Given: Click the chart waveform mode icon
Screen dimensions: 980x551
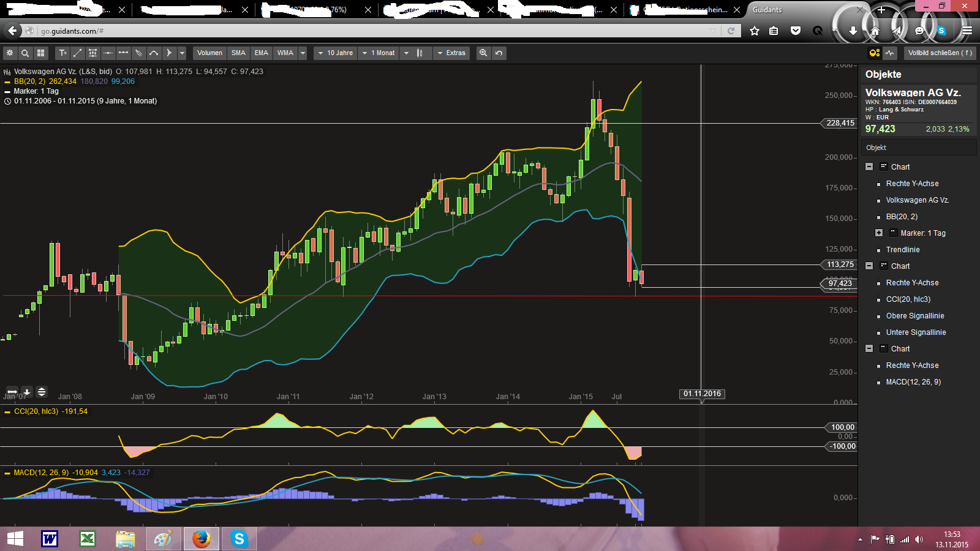Looking at the screenshot, I should tap(890, 53).
